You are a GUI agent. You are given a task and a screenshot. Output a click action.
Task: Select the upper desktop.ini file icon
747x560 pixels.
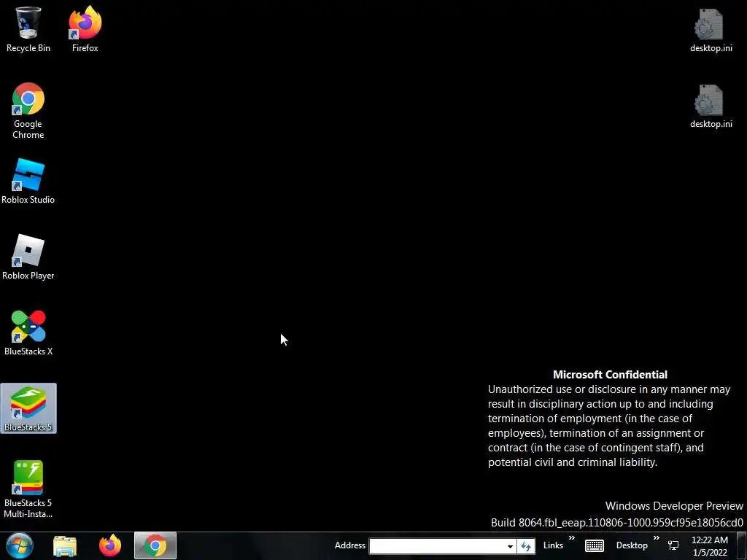(711, 29)
